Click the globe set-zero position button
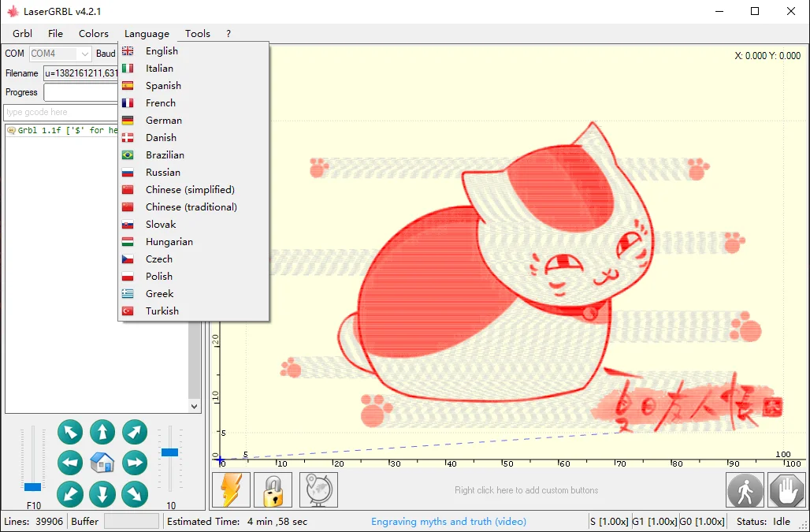Viewport: 810px width, 532px height. (319, 489)
